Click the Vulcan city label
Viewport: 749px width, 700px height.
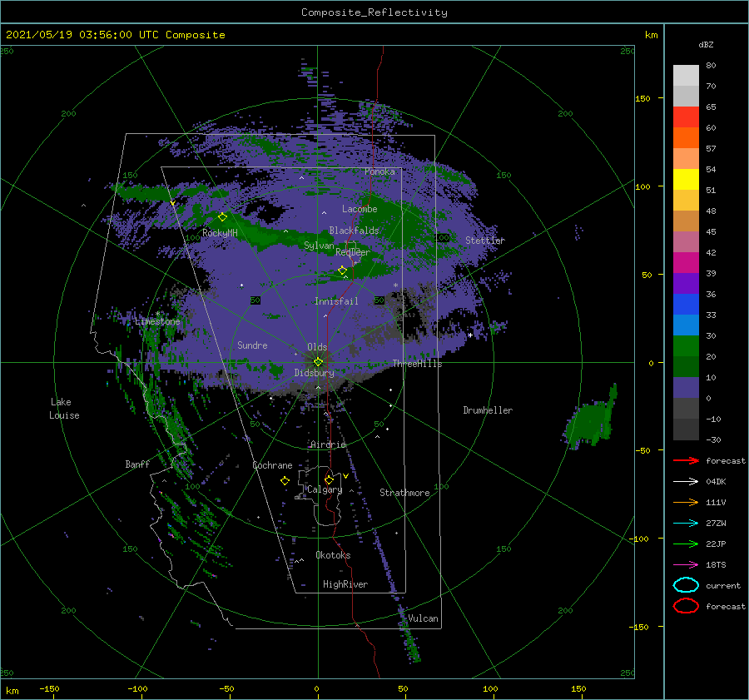pos(424,618)
